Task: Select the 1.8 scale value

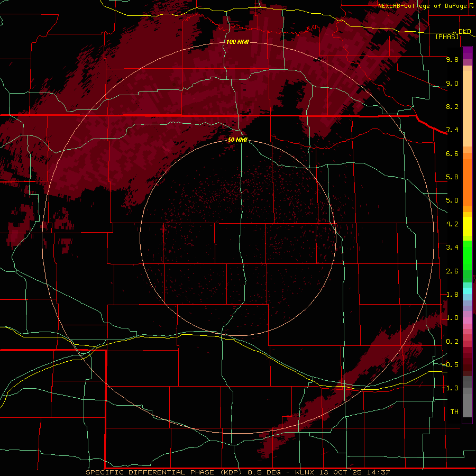Action: pos(452,295)
